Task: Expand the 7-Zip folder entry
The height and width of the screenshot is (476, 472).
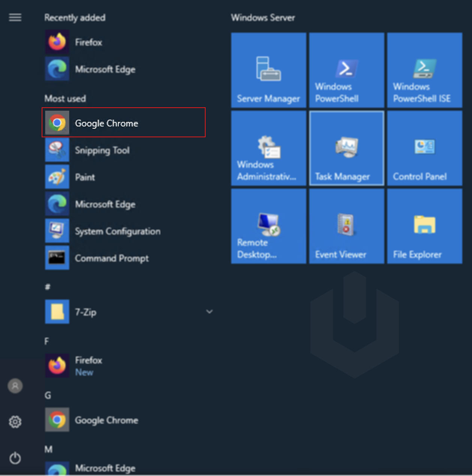Action: point(209,311)
